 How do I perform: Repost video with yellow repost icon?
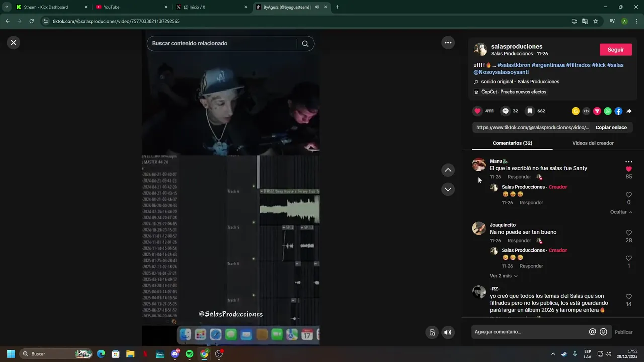576,111
